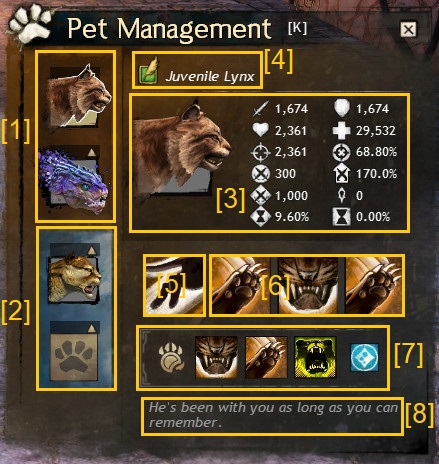The height and width of the screenshot is (464, 439).
Task: Click the large lynx portrait in stats panel
Action: pos(182,150)
